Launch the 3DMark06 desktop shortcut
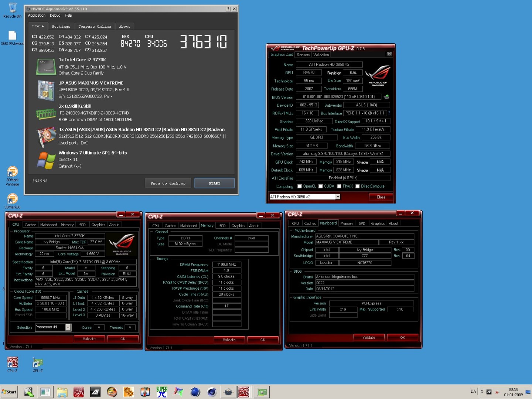 pyautogui.click(x=12, y=201)
